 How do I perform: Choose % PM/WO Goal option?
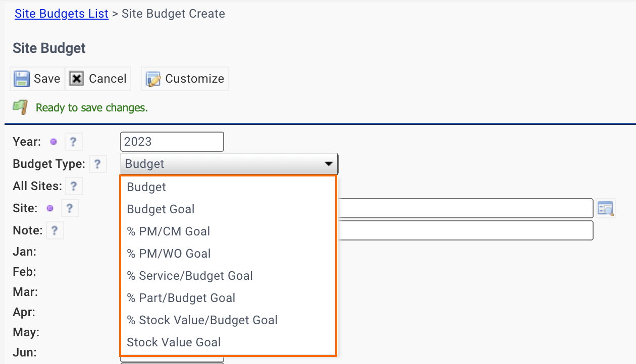coord(169,254)
